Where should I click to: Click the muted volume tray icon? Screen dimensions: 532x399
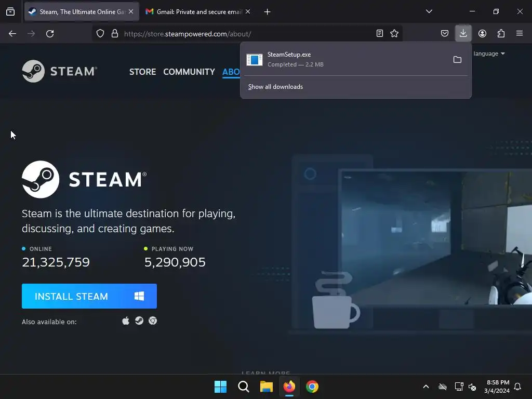472,387
